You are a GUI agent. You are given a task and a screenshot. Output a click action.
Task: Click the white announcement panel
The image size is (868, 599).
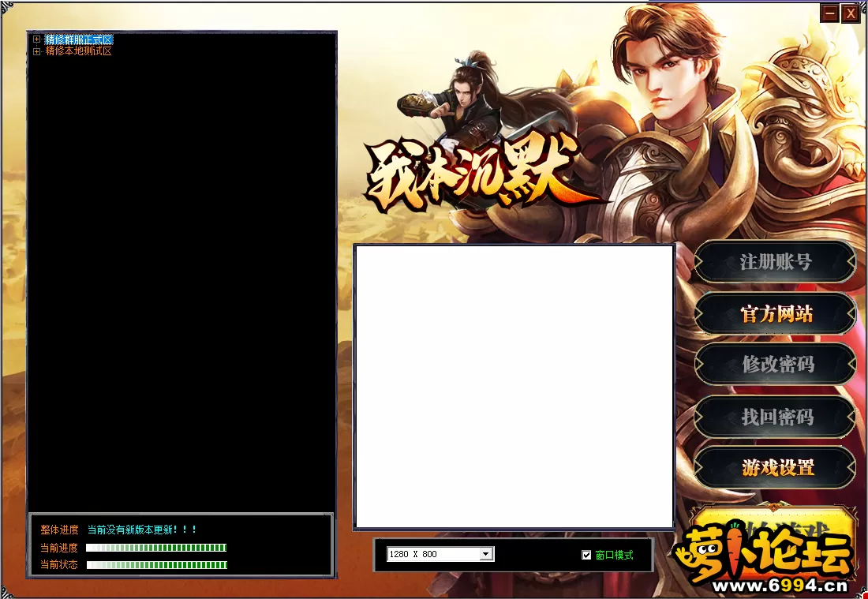514,387
